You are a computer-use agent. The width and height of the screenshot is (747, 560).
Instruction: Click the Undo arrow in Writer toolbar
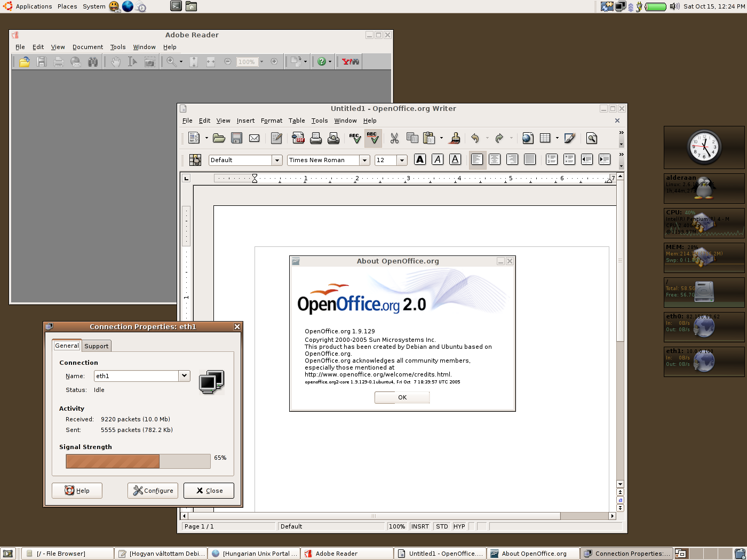pyautogui.click(x=475, y=138)
